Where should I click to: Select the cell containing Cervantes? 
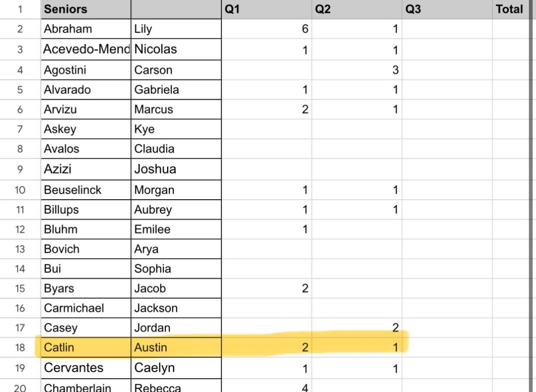(85, 368)
